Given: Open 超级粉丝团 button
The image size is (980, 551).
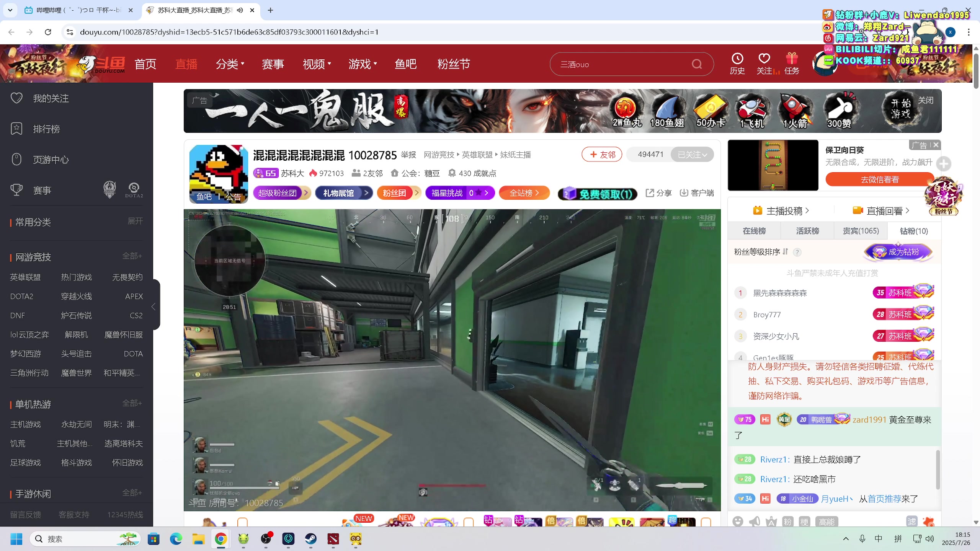Looking at the screenshot, I should point(282,193).
